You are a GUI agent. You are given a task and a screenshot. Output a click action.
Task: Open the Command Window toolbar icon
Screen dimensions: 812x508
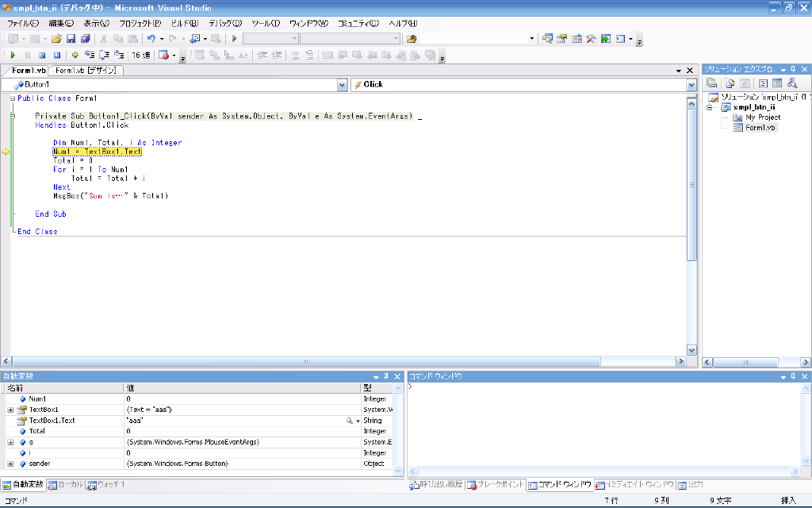(620, 39)
